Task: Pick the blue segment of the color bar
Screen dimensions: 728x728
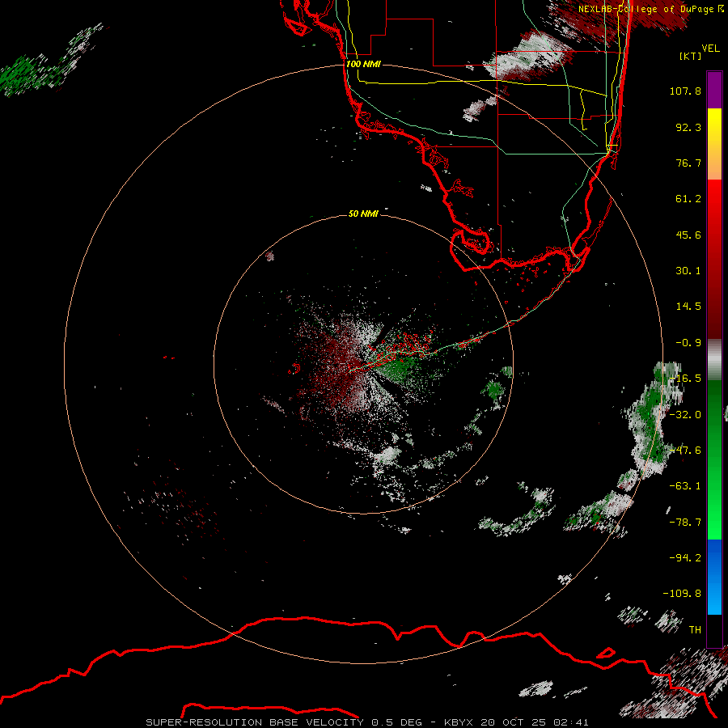Action: coord(714,577)
